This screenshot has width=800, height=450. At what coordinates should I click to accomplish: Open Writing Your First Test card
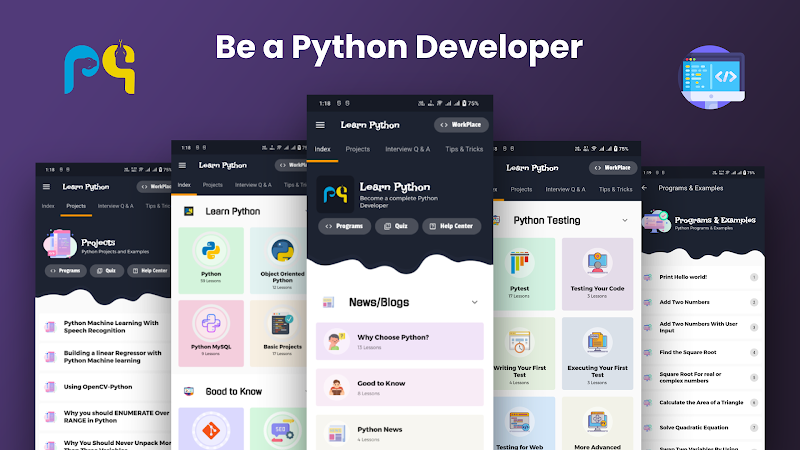(524, 354)
